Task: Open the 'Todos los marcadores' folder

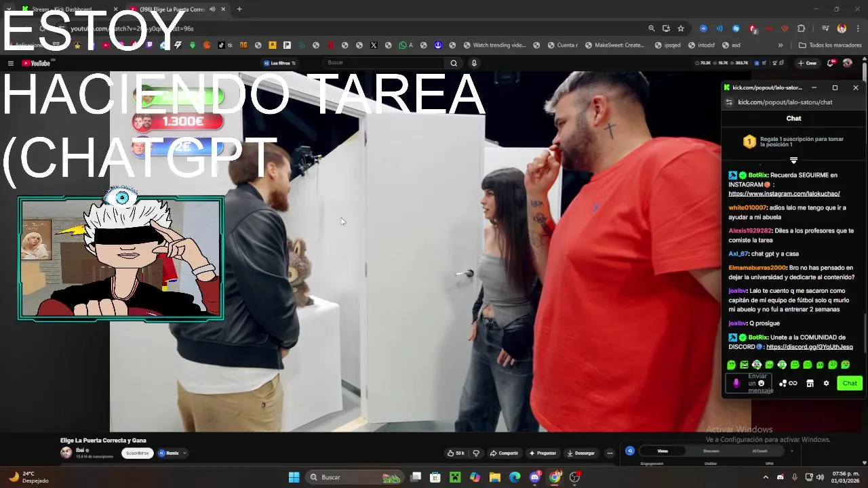Action: (830, 45)
